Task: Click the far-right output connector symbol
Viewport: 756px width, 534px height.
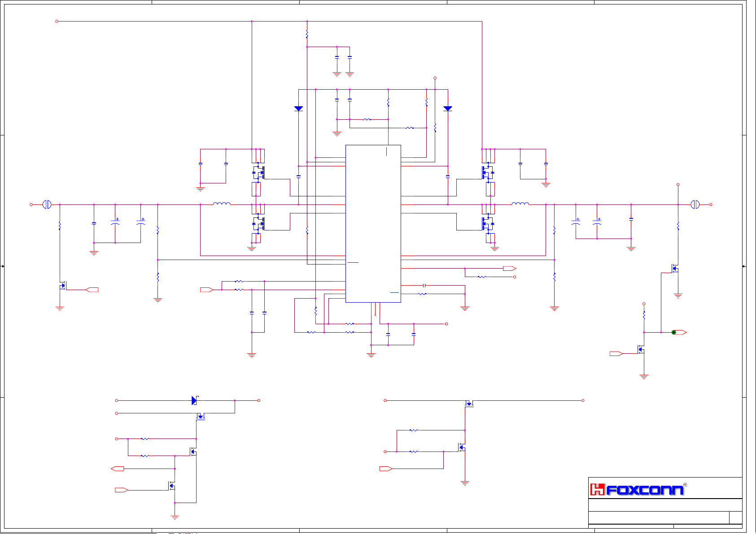Action: [695, 204]
